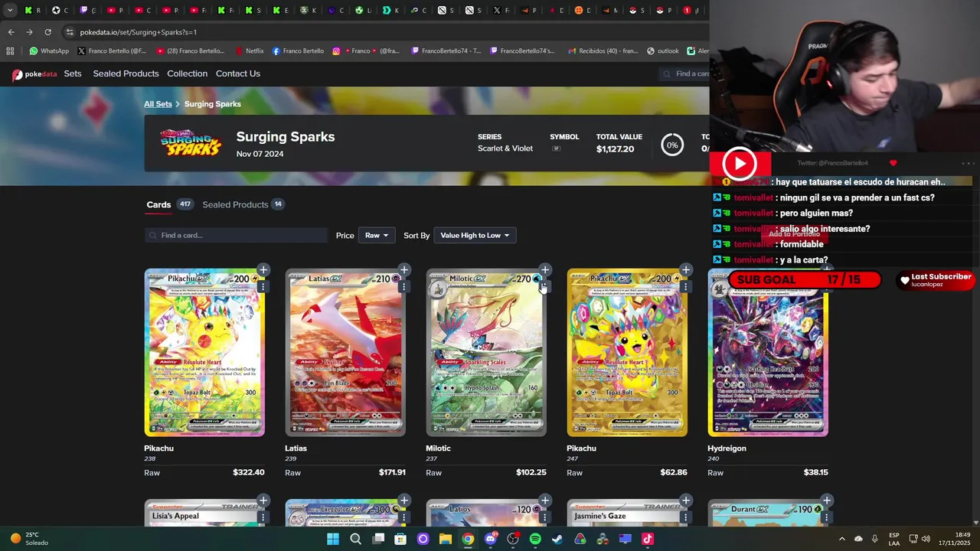
Task: Open three-dot menu on Durant ex card
Action: [x=826, y=517]
